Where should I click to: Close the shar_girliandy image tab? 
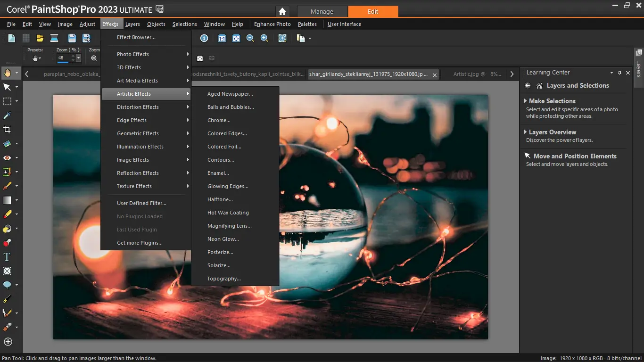[x=434, y=74]
